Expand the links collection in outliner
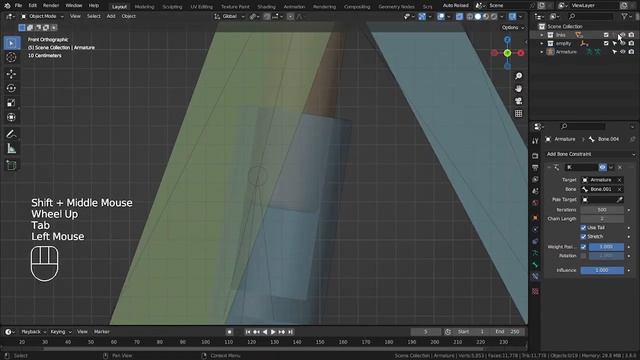This screenshot has width=640, height=360. 542,35
